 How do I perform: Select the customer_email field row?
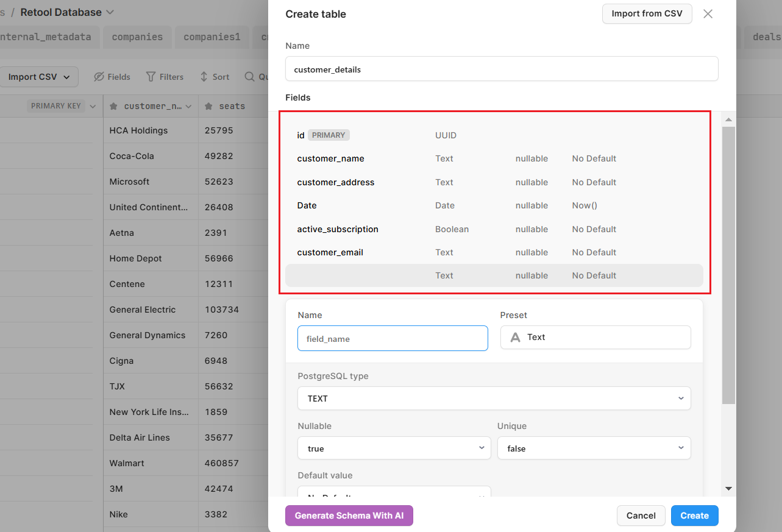494,252
